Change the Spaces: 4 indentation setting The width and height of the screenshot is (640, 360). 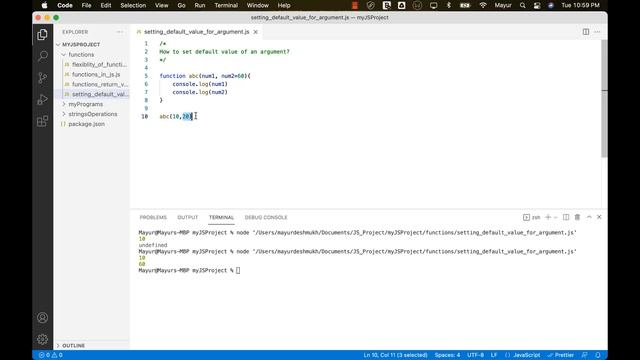click(447, 355)
